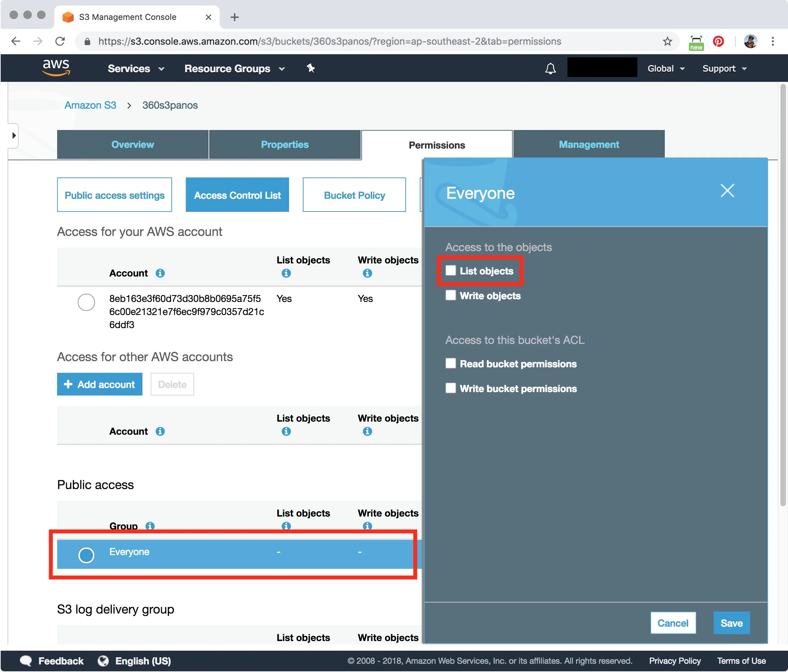Go forward in browser history
788x672 pixels.
point(38,41)
